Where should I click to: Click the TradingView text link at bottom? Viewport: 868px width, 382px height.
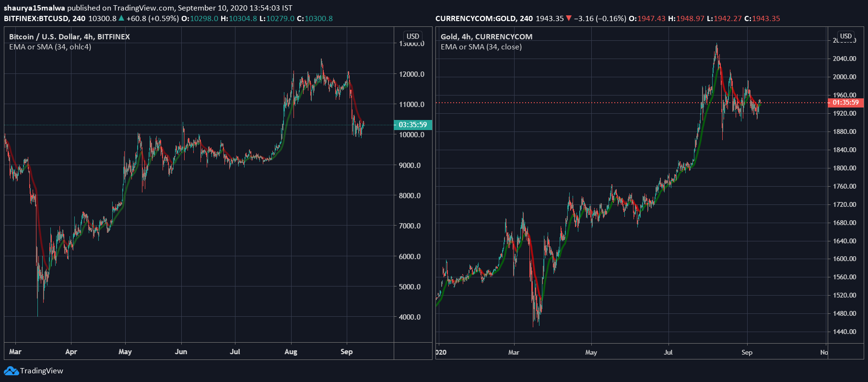[x=42, y=371]
